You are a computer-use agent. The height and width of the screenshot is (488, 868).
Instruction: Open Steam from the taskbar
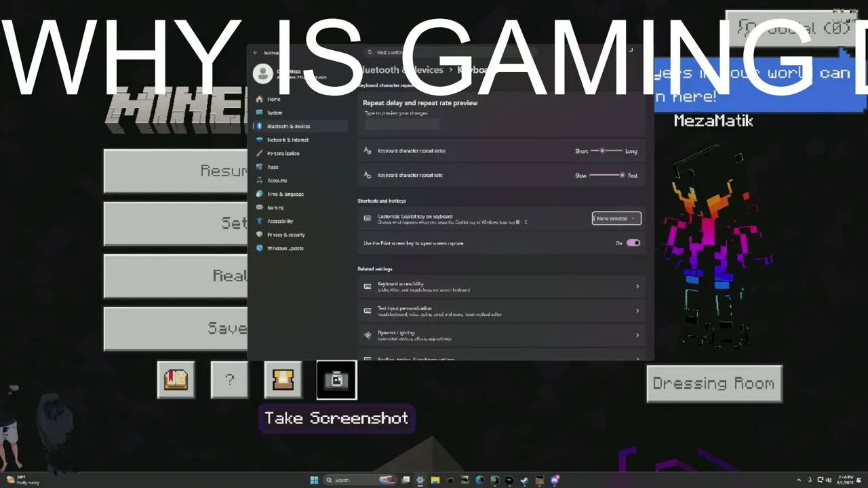point(524,480)
